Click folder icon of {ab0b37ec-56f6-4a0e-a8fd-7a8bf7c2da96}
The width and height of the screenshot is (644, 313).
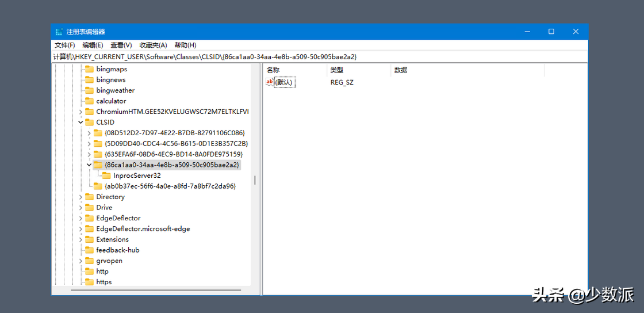pyautogui.click(x=98, y=186)
